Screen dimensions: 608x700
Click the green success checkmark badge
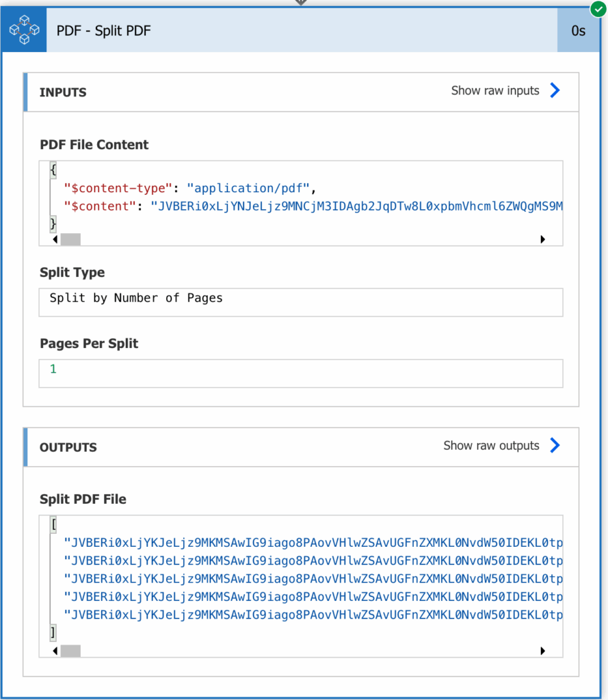click(x=598, y=8)
